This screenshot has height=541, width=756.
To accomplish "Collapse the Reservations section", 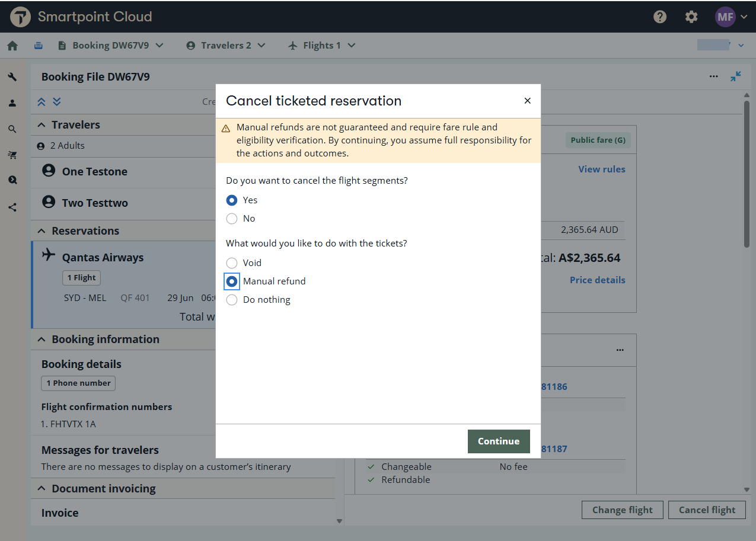I will pos(42,231).
